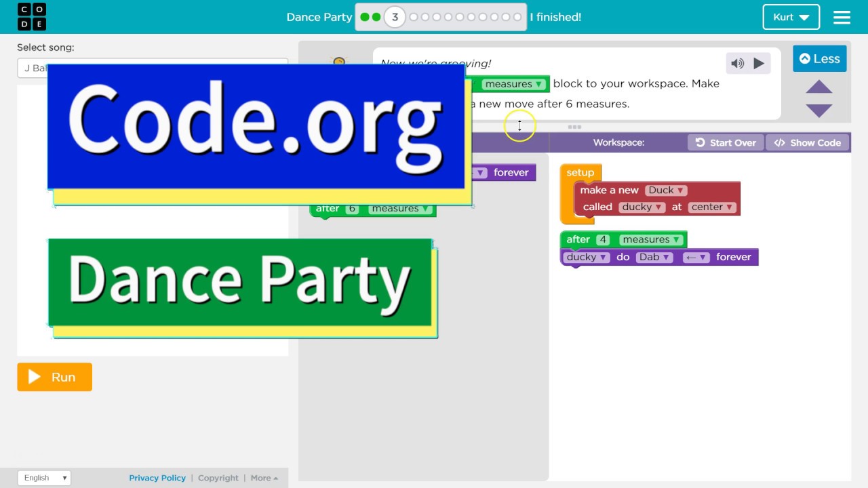Open the Privacy Policy link
Image resolution: width=868 pixels, height=488 pixels.
[x=157, y=478]
